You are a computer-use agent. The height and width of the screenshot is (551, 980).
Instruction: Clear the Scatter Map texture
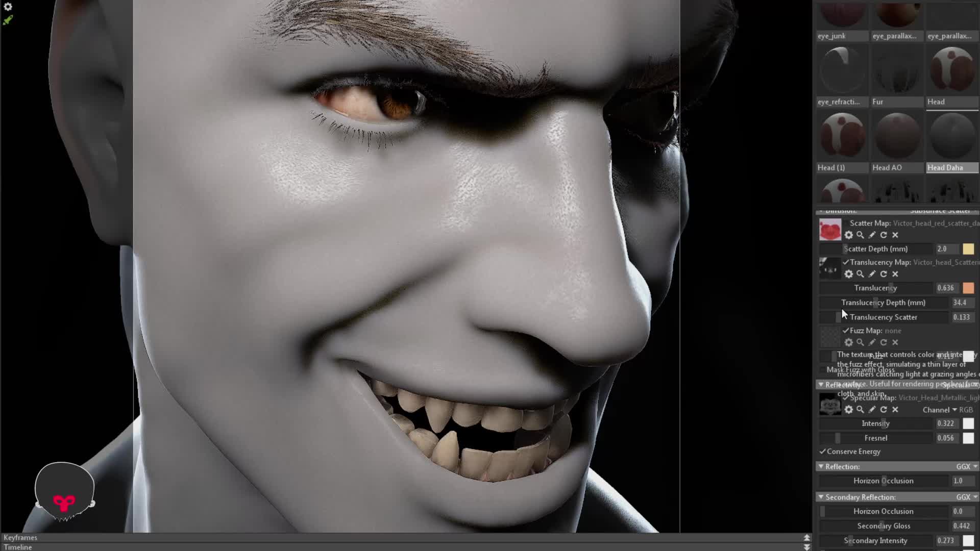pyautogui.click(x=895, y=235)
